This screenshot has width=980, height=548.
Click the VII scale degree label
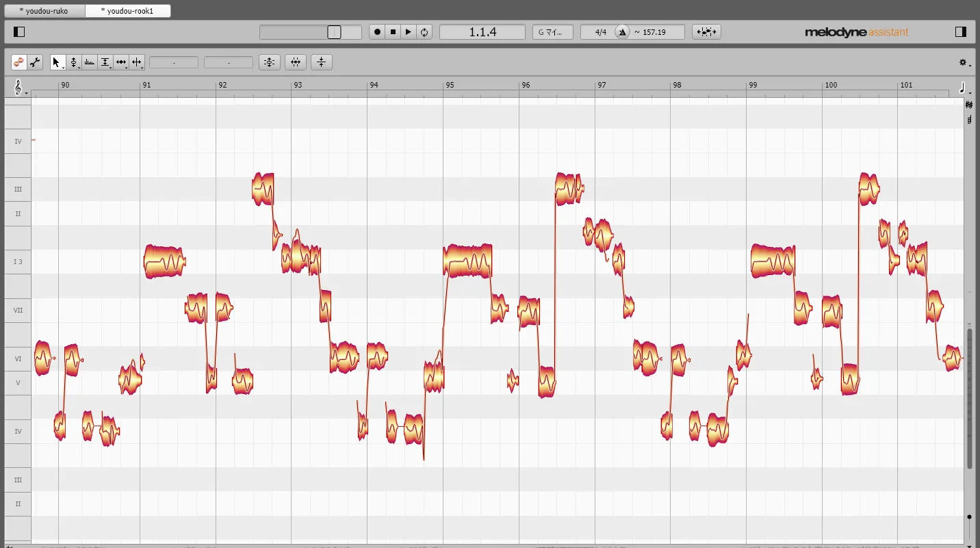[18, 310]
